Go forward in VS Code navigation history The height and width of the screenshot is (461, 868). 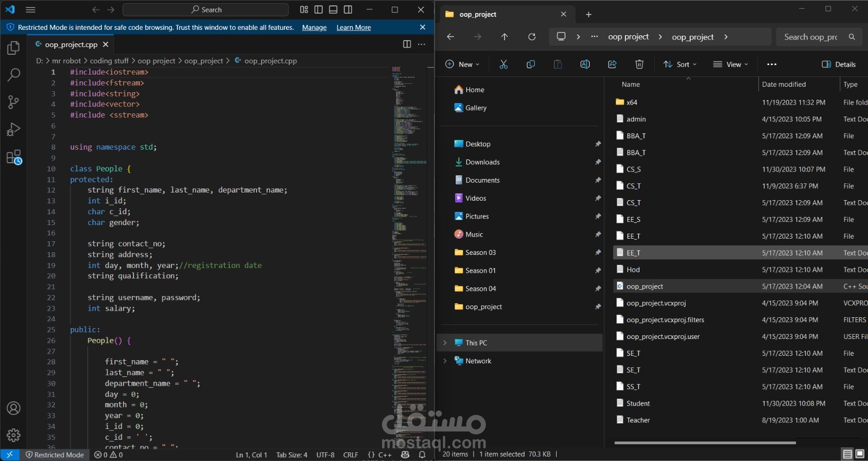111,10
